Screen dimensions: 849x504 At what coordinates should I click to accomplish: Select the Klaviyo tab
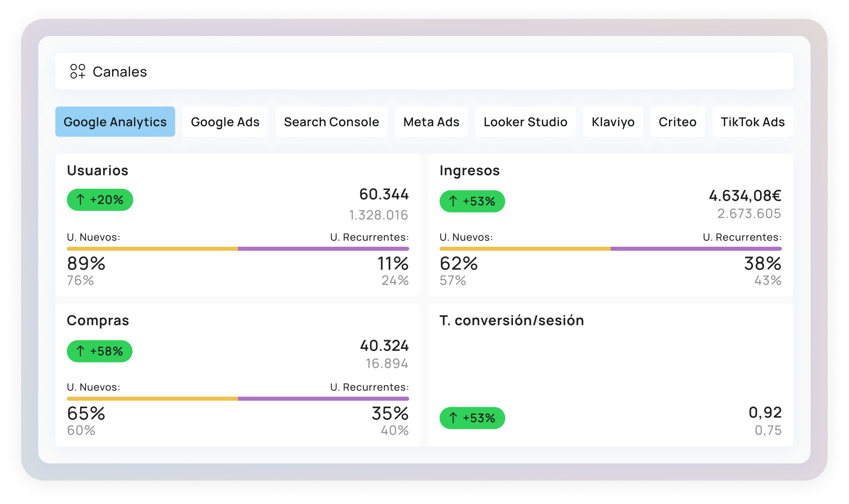(x=613, y=122)
